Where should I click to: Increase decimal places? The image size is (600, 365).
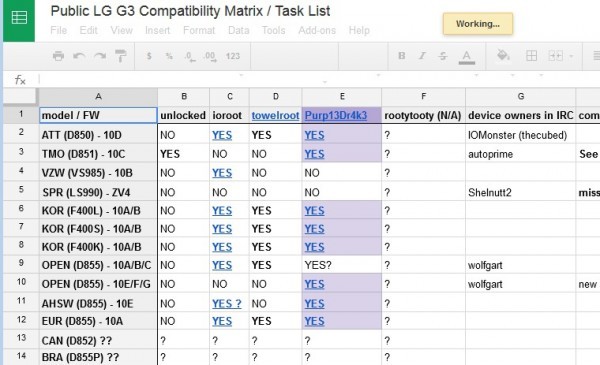pos(210,57)
